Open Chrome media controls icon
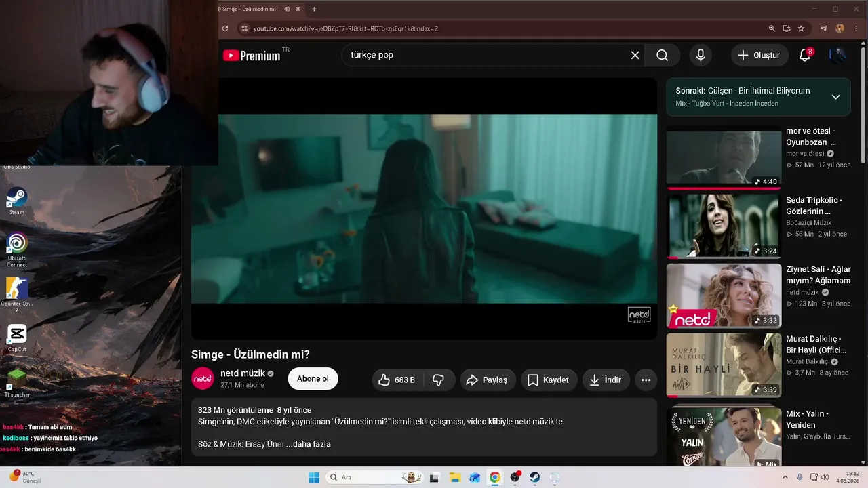The height and width of the screenshot is (488, 868). pos(824,28)
